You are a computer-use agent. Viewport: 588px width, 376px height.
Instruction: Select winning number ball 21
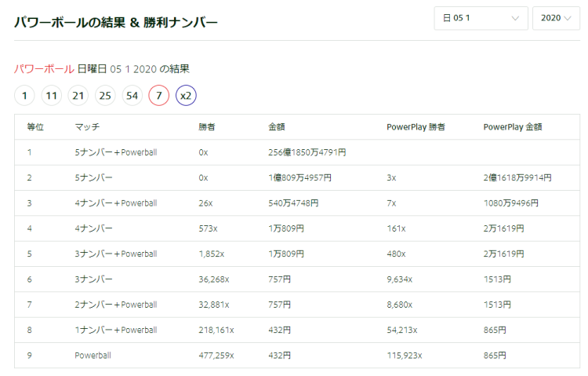coord(78,96)
